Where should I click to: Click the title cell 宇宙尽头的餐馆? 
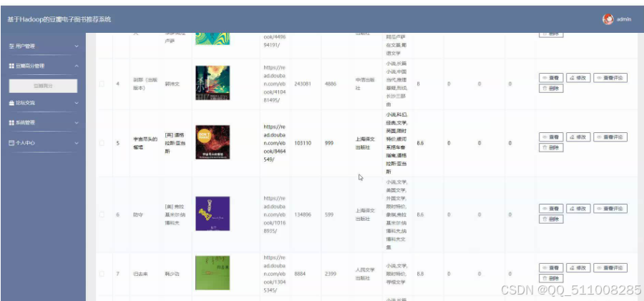tap(145, 142)
